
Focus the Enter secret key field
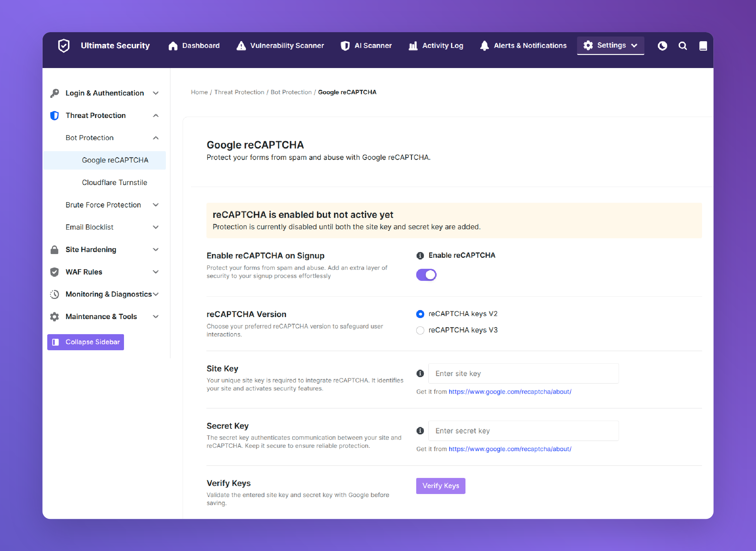[523, 431]
